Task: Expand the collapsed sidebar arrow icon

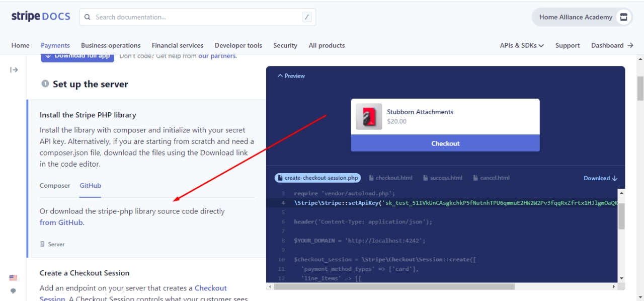Action: click(x=14, y=70)
